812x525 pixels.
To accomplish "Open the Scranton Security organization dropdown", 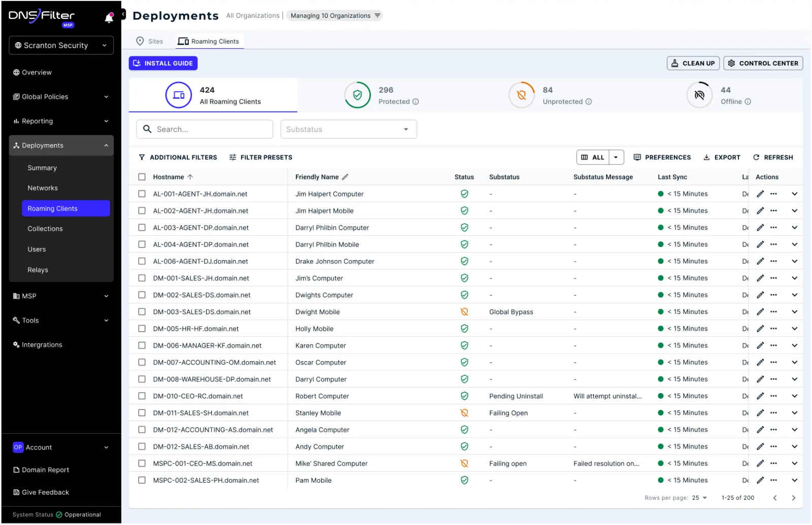I will click(x=61, y=45).
